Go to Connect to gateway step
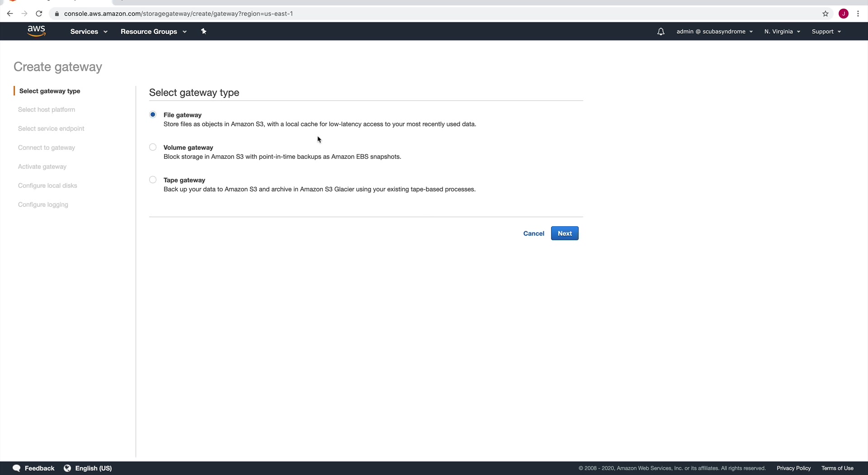This screenshot has width=868, height=475. point(47,147)
